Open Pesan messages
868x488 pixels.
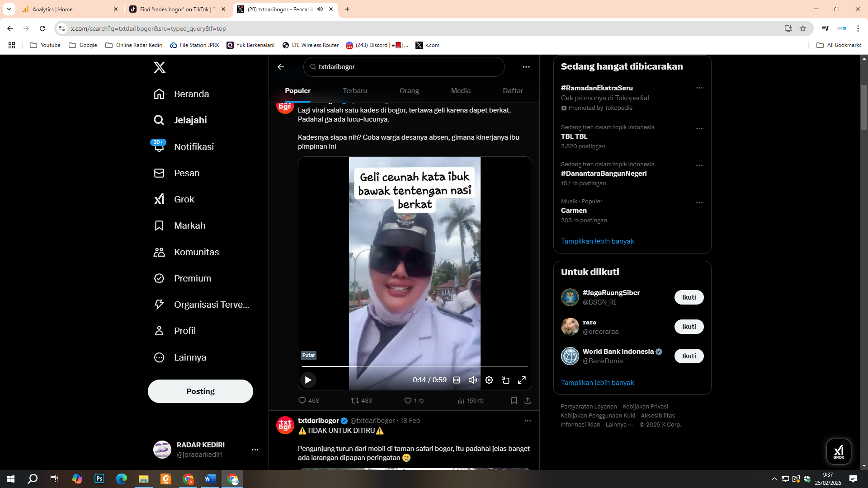[x=177, y=173]
